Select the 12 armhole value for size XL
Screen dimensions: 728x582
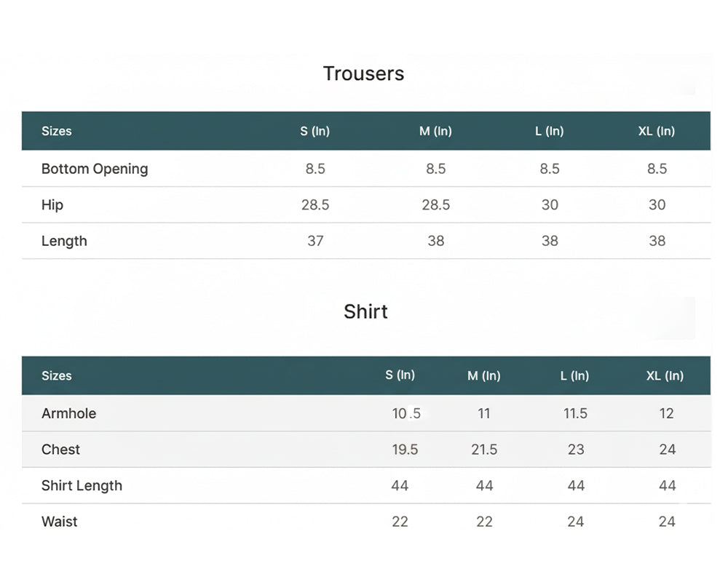tap(666, 413)
